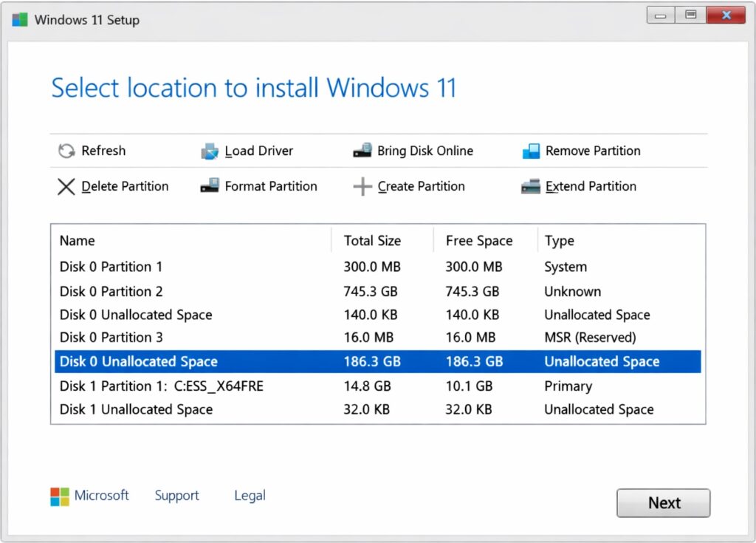The image size is (756, 543).
Task: Click the 32.0 KB total size cell
Action: tap(366, 409)
